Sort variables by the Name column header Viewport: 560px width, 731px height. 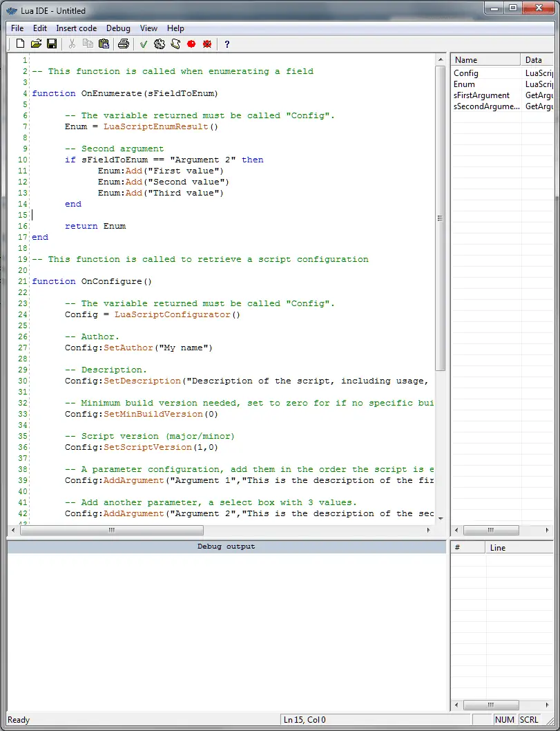click(x=485, y=59)
